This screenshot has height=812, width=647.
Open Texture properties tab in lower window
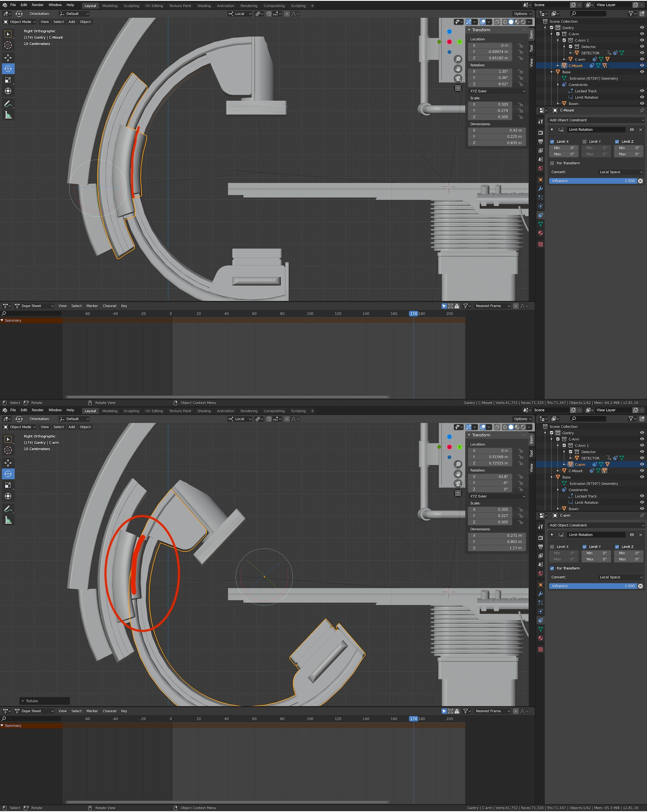coord(541,650)
